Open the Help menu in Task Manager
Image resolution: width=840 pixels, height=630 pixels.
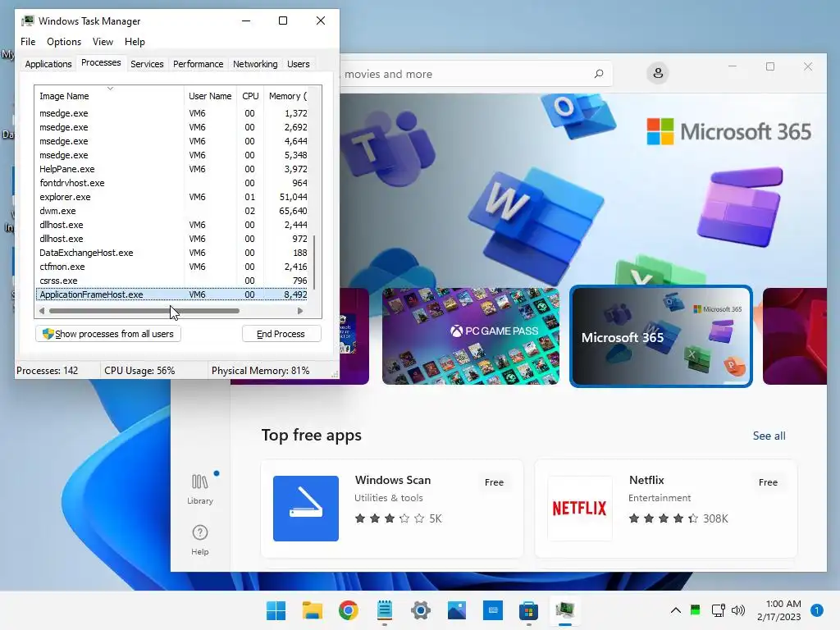(135, 42)
